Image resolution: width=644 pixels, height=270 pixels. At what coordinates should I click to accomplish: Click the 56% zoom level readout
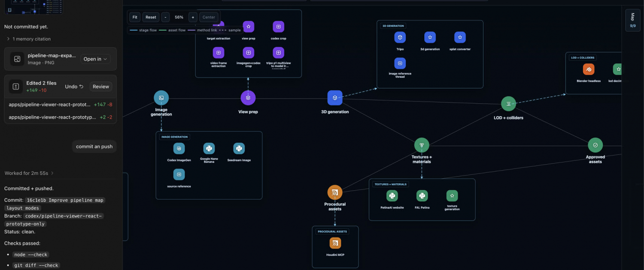tap(179, 17)
